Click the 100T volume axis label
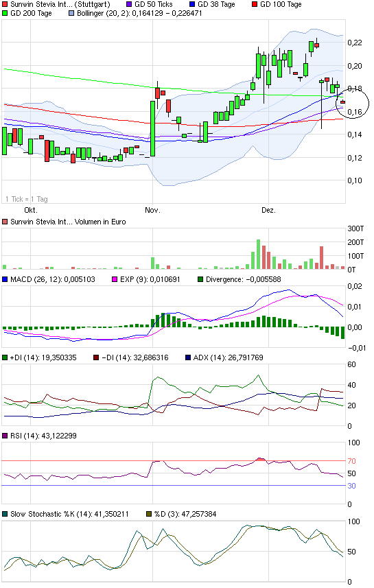374x588 pixels. (355, 256)
